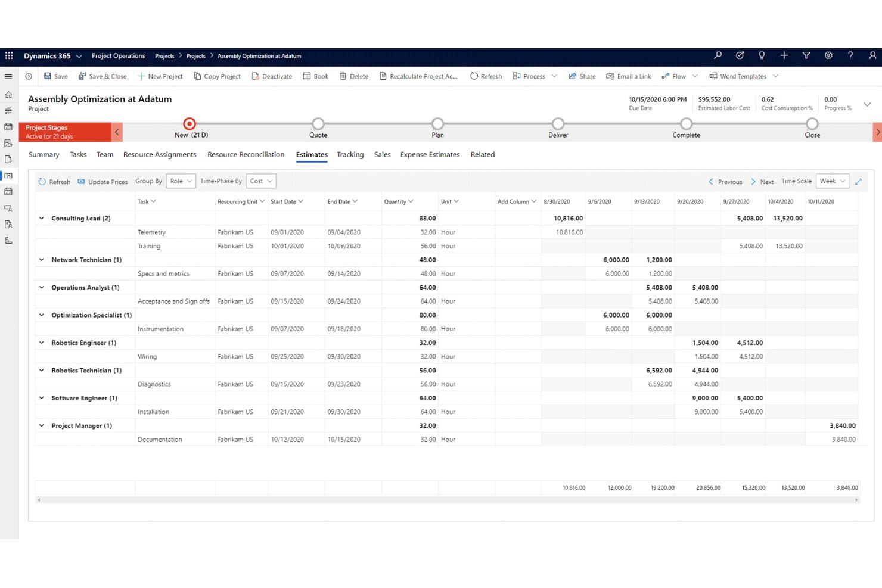Screen dimensions: 882x588
Task: Go to Home in the sidebar
Action: click(8, 95)
